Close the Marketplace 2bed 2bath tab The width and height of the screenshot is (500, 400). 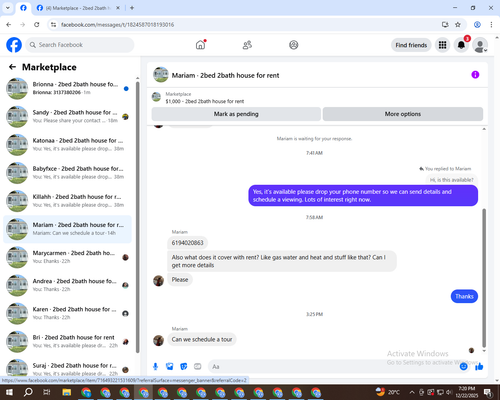click(118, 8)
